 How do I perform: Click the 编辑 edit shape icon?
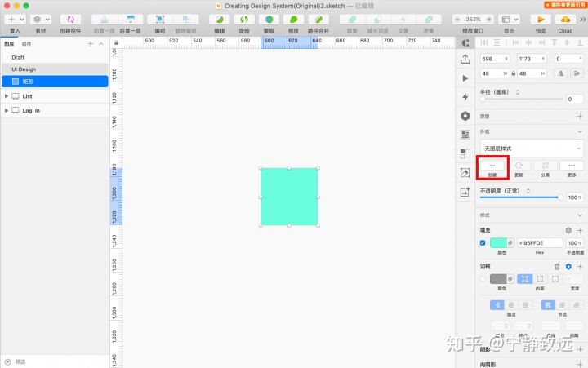coord(220,20)
